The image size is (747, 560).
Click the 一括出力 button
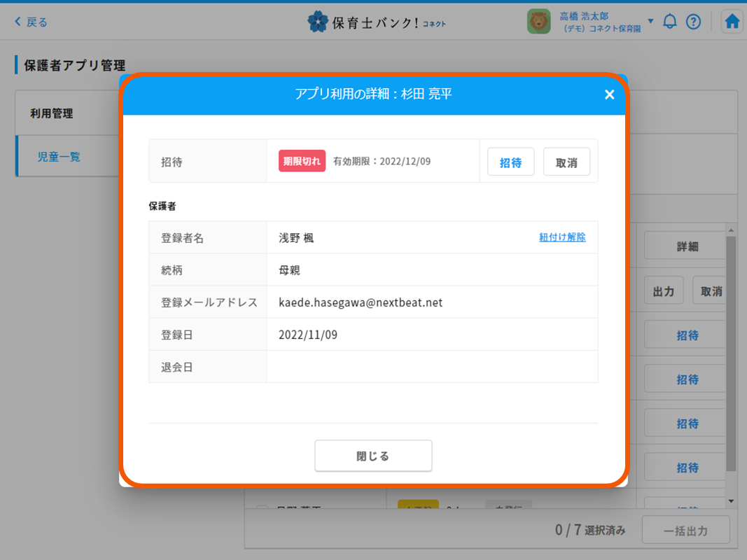(x=685, y=531)
